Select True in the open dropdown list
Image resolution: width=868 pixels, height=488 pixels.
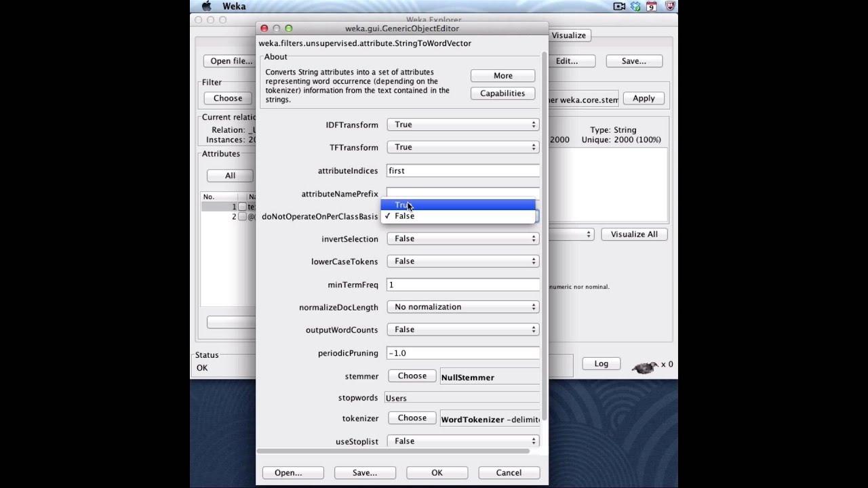458,205
